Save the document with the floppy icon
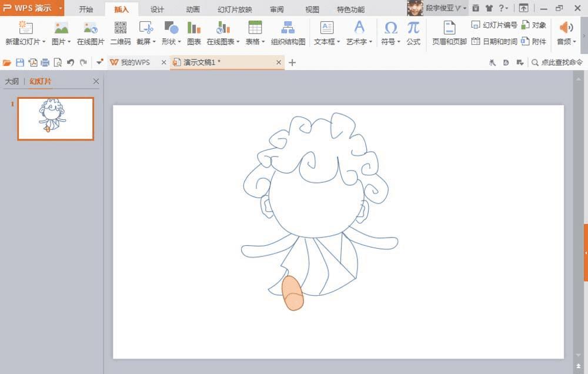The image size is (588, 374). click(x=20, y=63)
